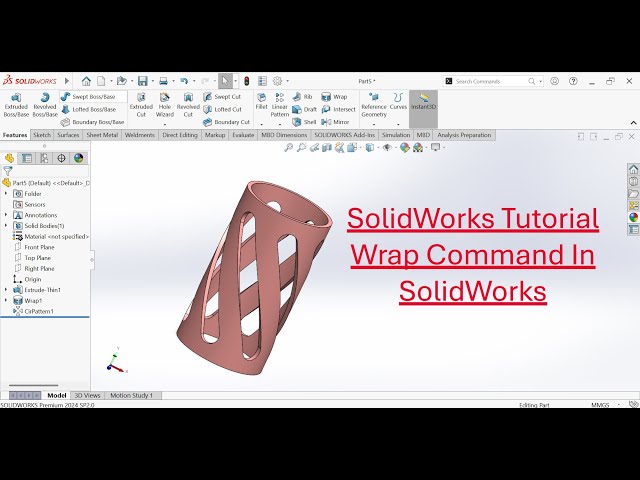Open the FeatureManager Design Tree tab
This screenshot has height=480, width=640.
click(9, 158)
